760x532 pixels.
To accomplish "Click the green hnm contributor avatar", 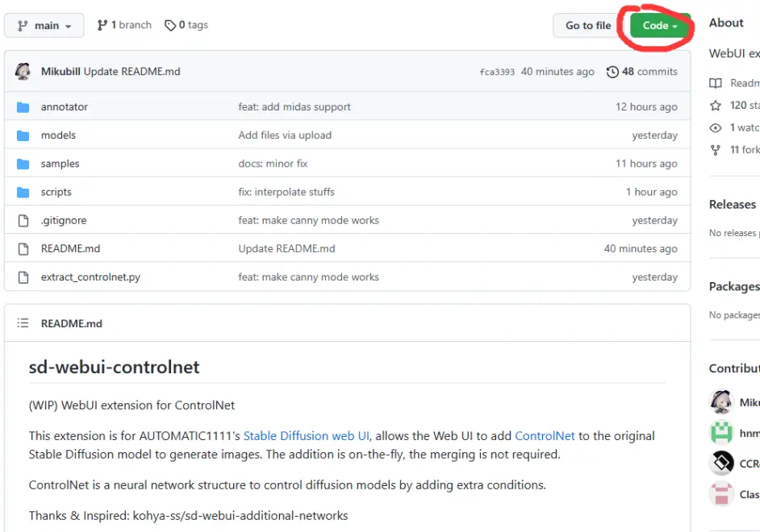I will click(721, 432).
